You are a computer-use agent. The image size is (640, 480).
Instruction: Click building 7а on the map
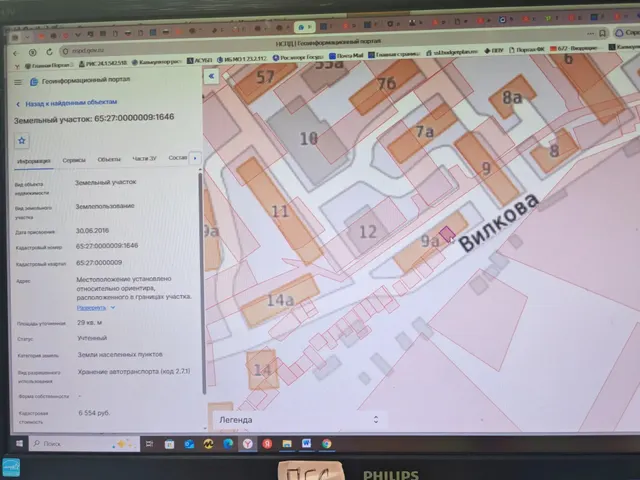coord(424,132)
